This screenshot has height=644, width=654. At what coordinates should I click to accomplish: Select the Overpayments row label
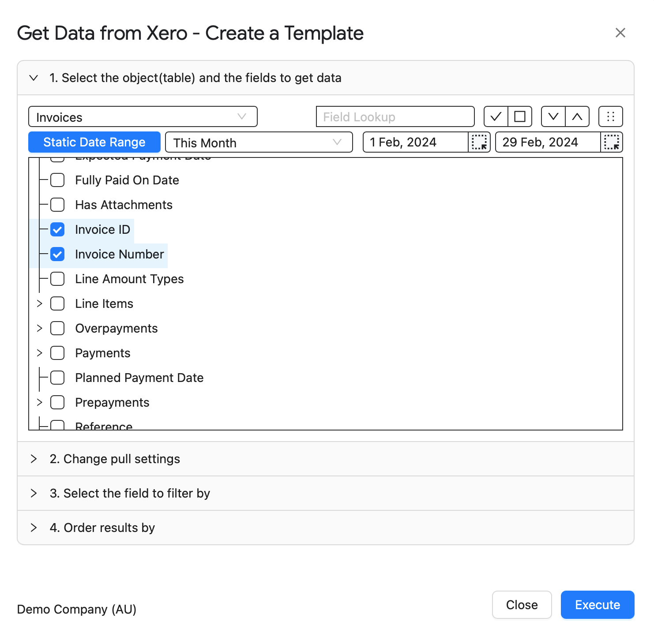(117, 328)
